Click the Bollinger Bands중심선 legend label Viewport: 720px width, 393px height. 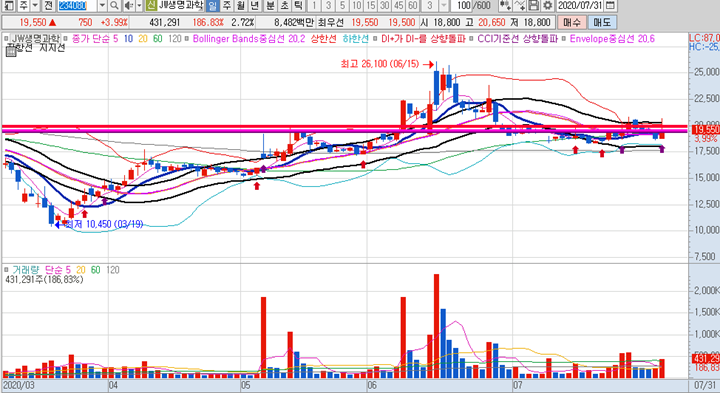[x=248, y=39]
